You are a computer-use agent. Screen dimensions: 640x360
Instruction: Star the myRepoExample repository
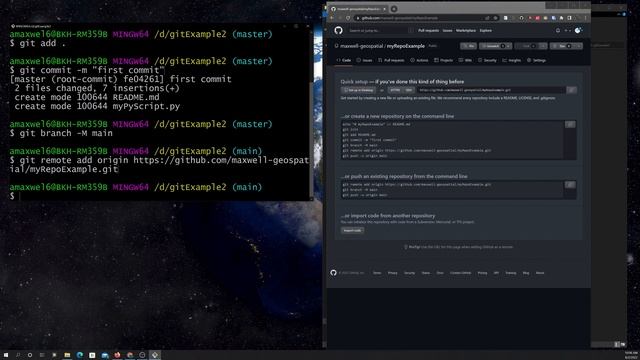click(562, 46)
